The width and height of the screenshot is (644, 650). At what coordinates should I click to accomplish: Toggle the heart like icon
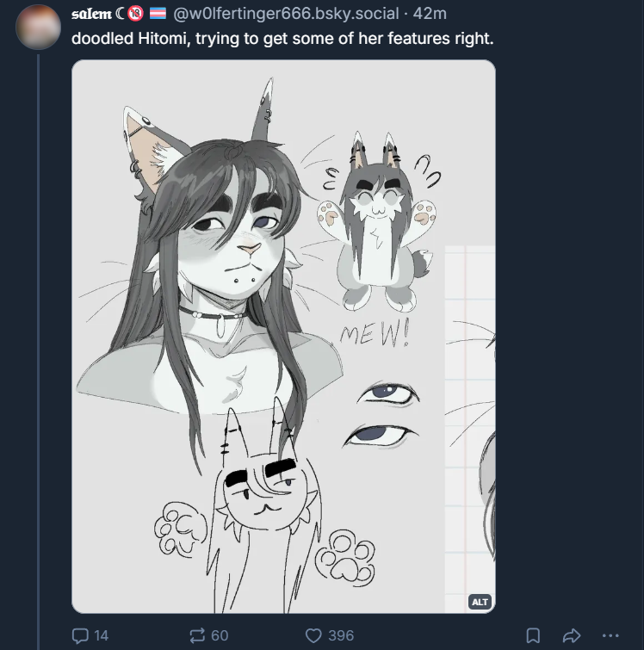tap(313, 635)
